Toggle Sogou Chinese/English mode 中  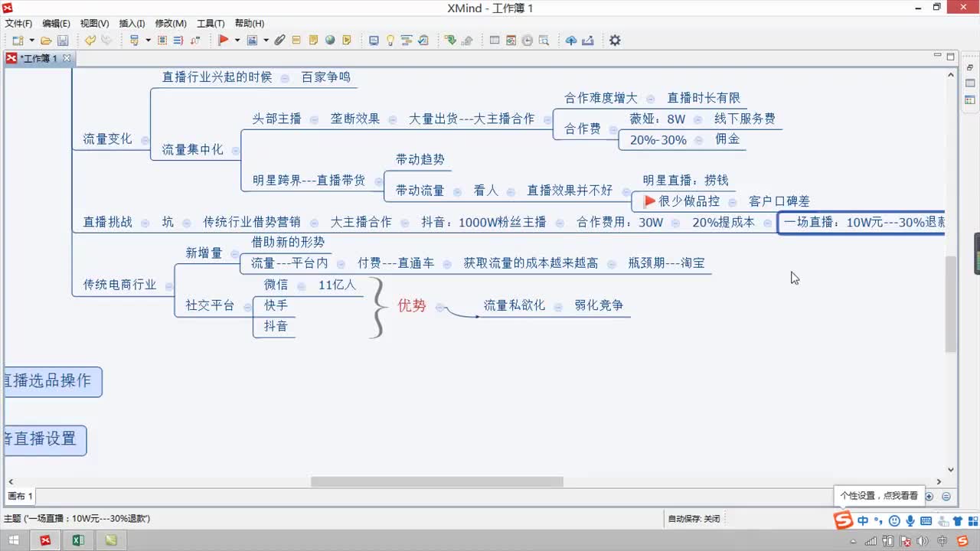coord(863,521)
